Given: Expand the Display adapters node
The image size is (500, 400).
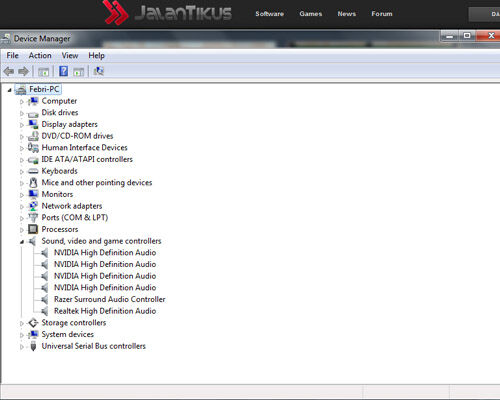Looking at the screenshot, I should click(22, 125).
